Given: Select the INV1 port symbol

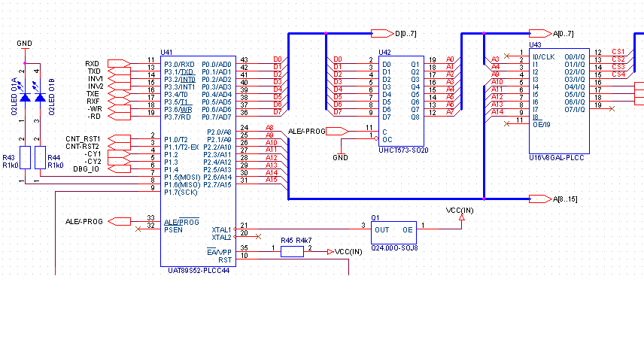Looking at the screenshot, I should pos(119,79).
